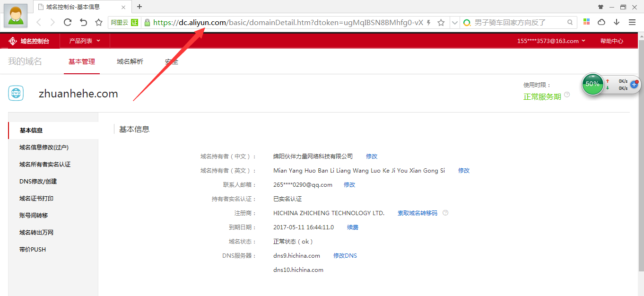This screenshot has height=296, width=644.
Task: Go forward with the browser forward arrow
Action: (x=52, y=22)
